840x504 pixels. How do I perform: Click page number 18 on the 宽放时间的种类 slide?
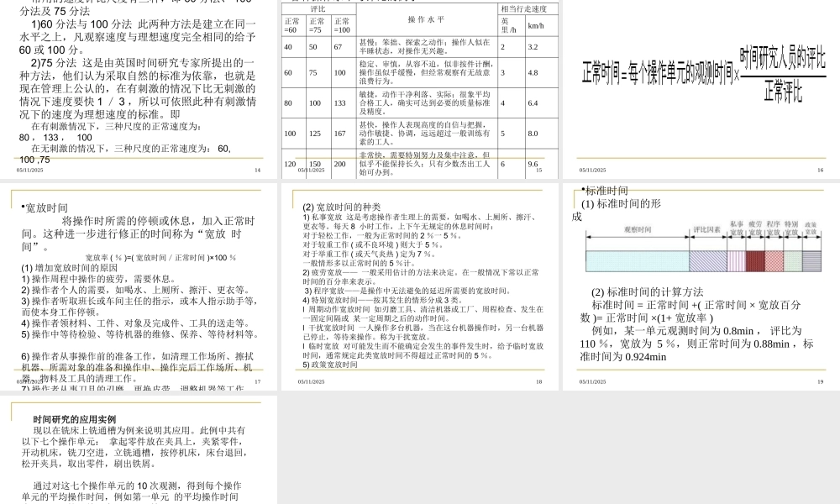539,381
